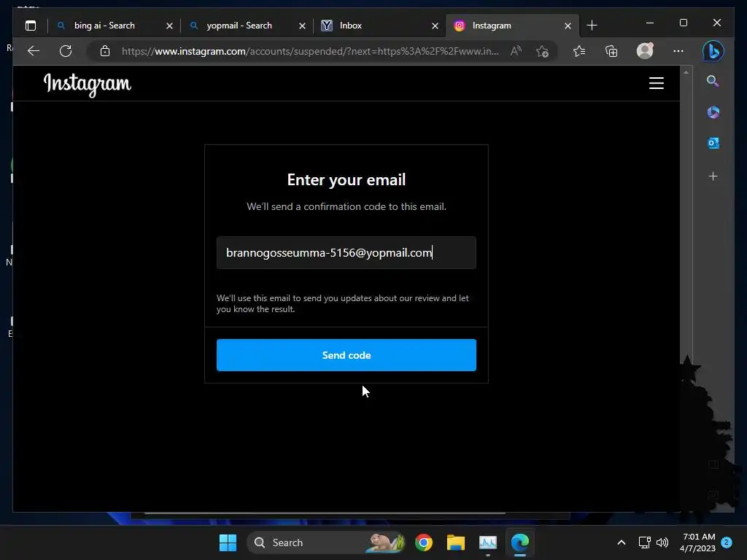Open the Edge profile avatar
The image size is (747, 560).
tap(645, 50)
